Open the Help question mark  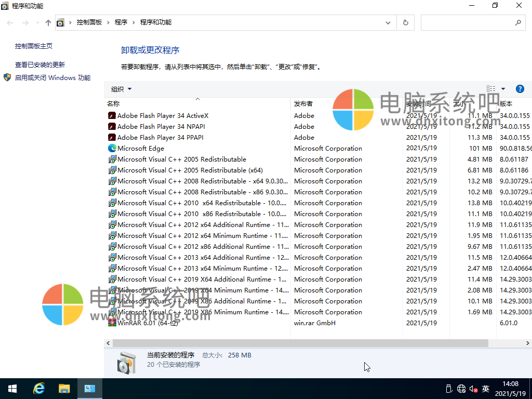tap(520, 88)
